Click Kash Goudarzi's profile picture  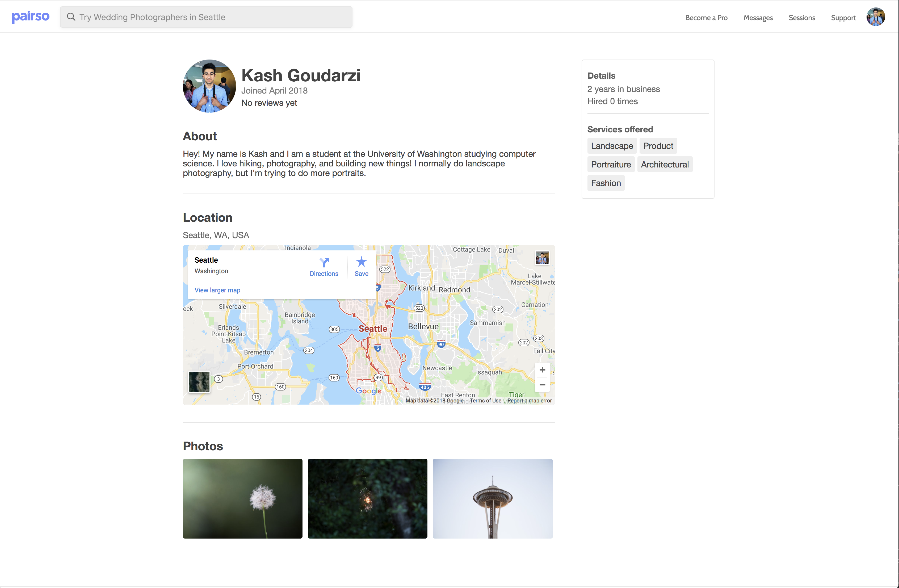pos(209,86)
